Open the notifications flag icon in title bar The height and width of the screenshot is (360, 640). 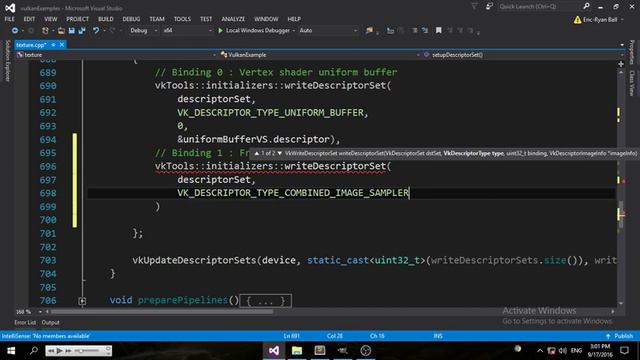coord(474,7)
